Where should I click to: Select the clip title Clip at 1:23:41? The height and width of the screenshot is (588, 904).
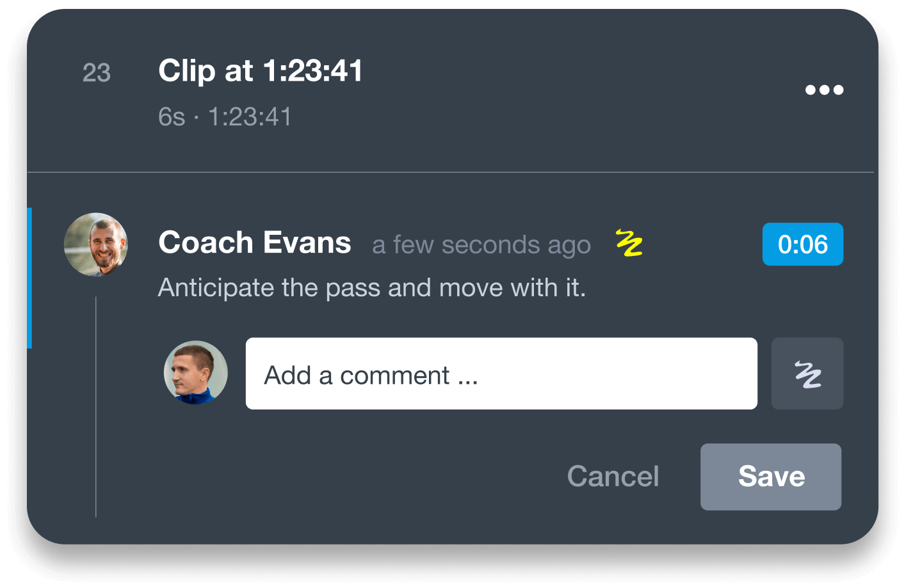(260, 71)
